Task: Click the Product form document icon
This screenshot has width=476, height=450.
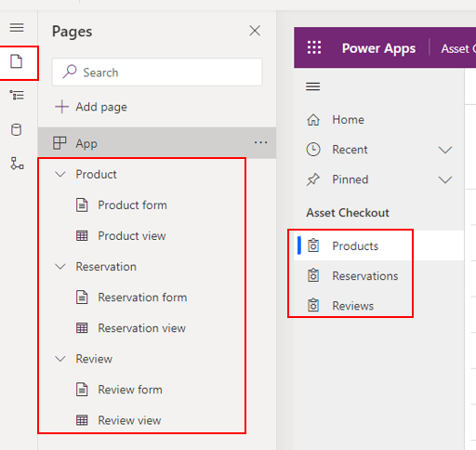Action: [x=82, y=205]
